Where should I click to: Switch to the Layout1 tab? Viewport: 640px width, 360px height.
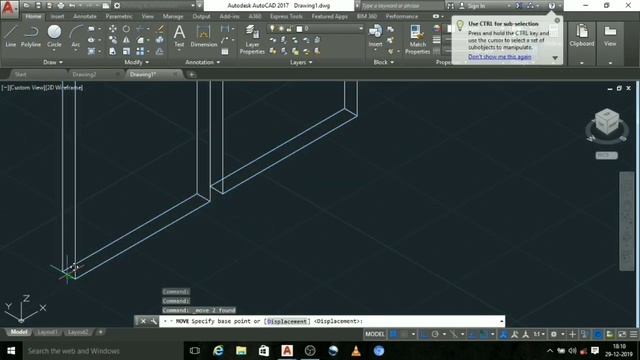(x=47, y=332)
